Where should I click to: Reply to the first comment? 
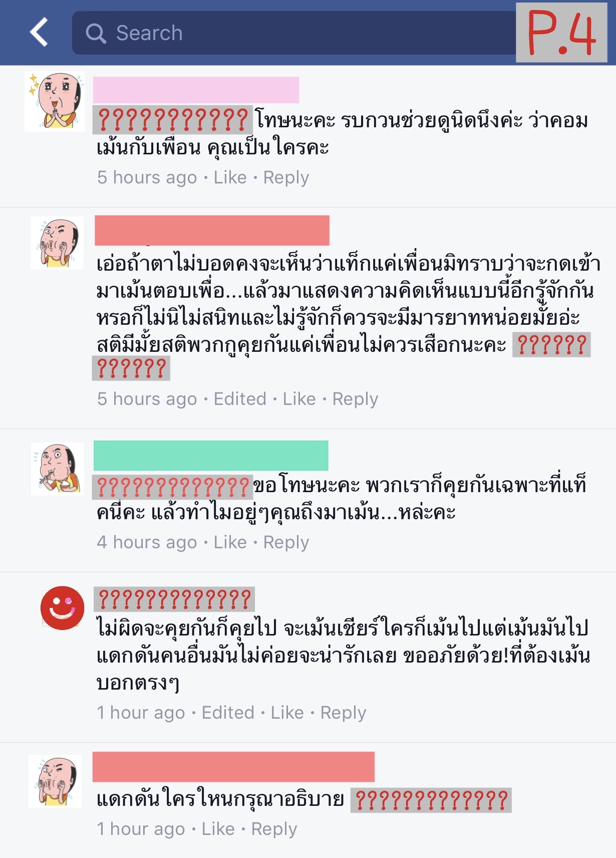pos(286,177)
